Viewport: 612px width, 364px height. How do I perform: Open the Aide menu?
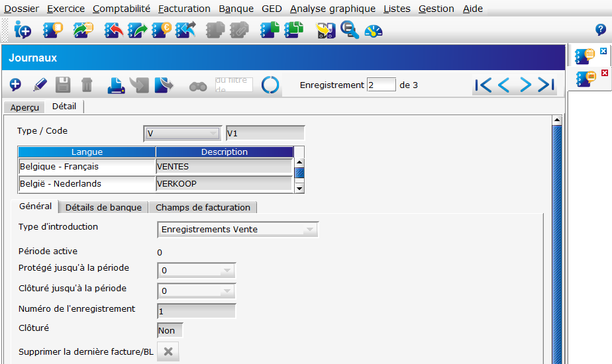pos(473,9)
